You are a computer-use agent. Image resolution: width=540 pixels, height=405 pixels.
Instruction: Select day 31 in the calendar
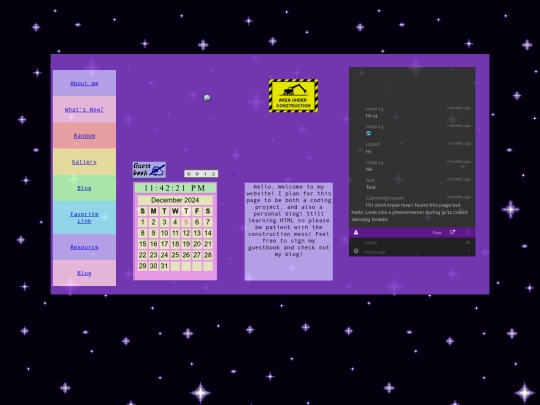point(164,266)
